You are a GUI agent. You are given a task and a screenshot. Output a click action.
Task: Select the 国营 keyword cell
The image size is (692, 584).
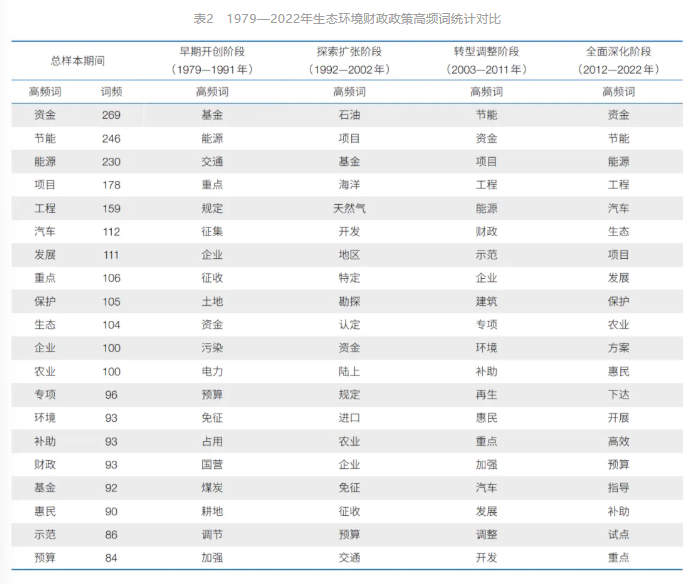[212, 465]
